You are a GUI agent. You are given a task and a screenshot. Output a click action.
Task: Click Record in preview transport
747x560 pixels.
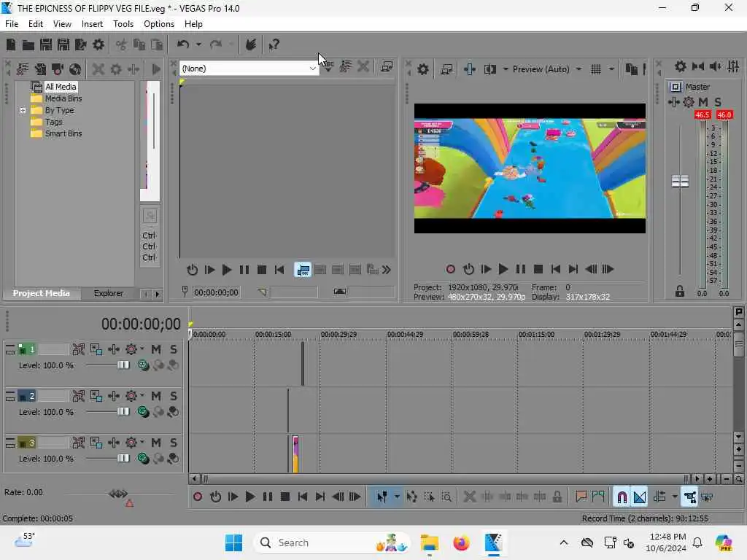click(451, 270)
